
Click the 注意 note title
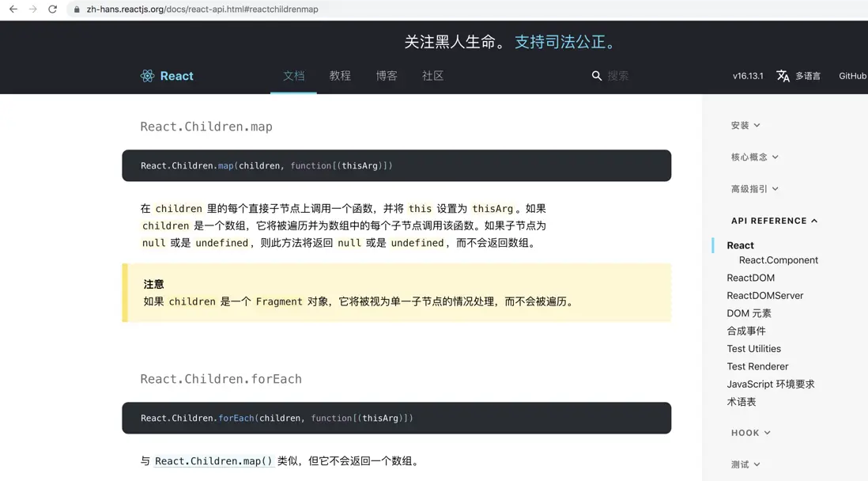point(153,284)
